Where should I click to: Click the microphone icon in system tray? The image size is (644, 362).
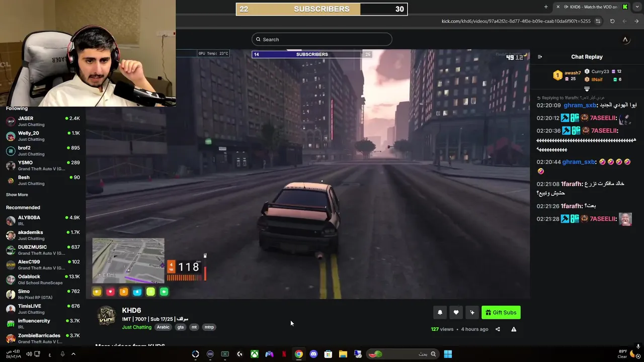click(x=62, y=354)
